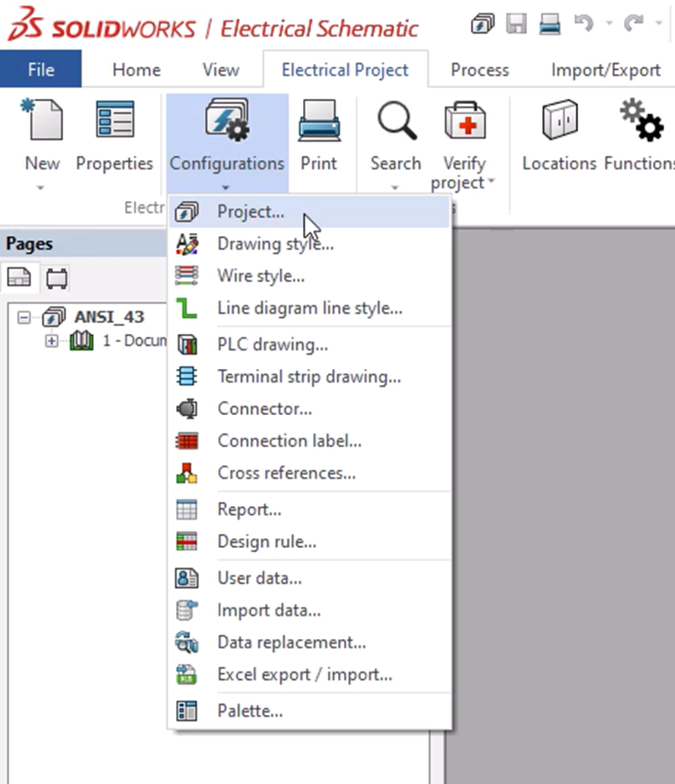Choose User data... menu entry
The width and height of the screenshot is (675, 784).
point(310,578)
